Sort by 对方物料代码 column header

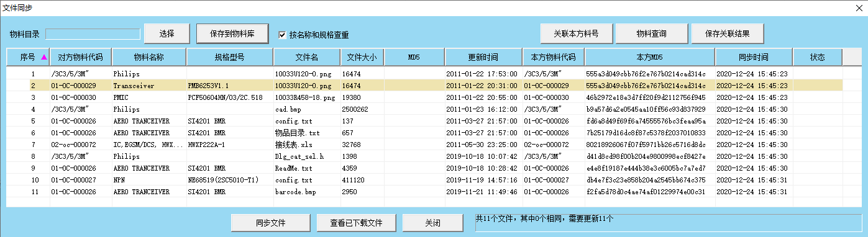pyautogui.click(x=81, y=57)
